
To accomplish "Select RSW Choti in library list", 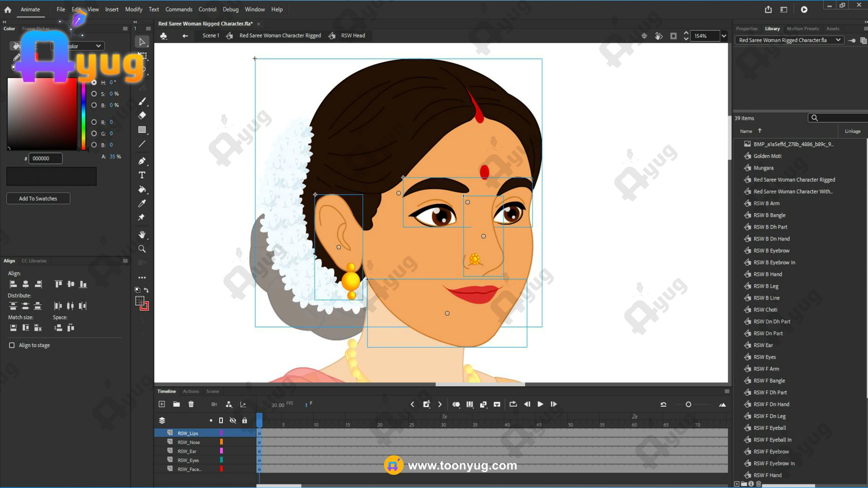I will (765, 310).
